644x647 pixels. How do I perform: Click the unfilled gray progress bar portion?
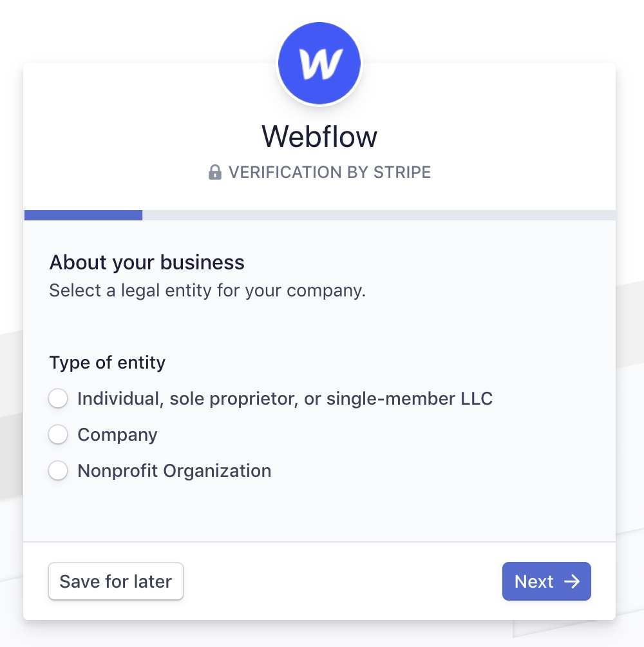[379, 215]
